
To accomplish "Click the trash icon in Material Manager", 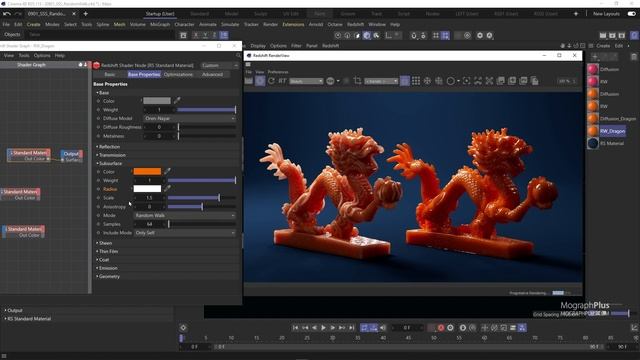I will pyautogui.click(x=633, y=57).
